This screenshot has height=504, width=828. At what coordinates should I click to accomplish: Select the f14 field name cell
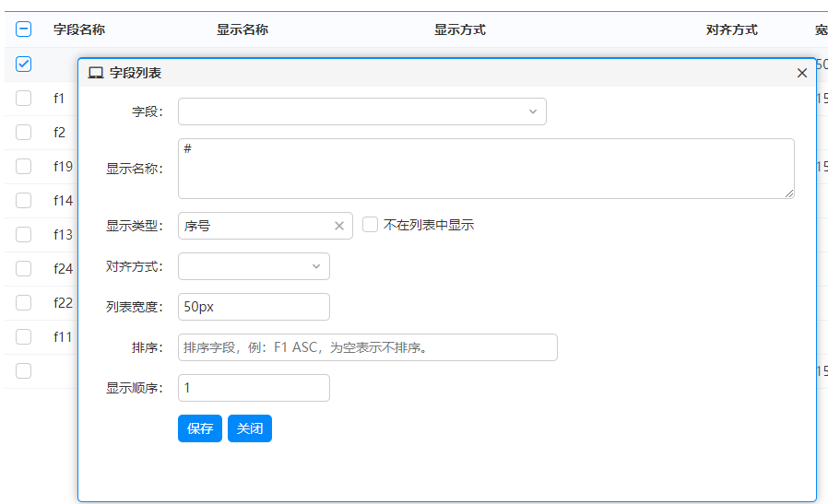pyautogui.click(x=64, y=201)
